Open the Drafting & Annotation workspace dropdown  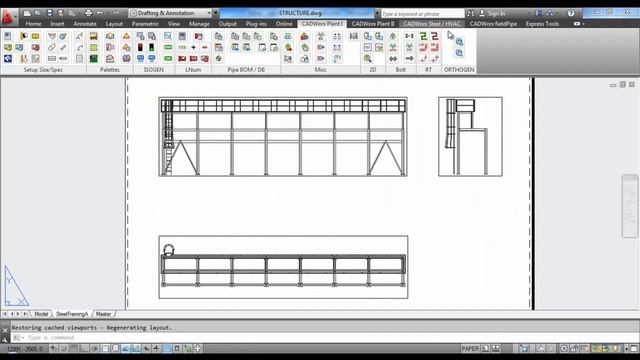(171, 13)
